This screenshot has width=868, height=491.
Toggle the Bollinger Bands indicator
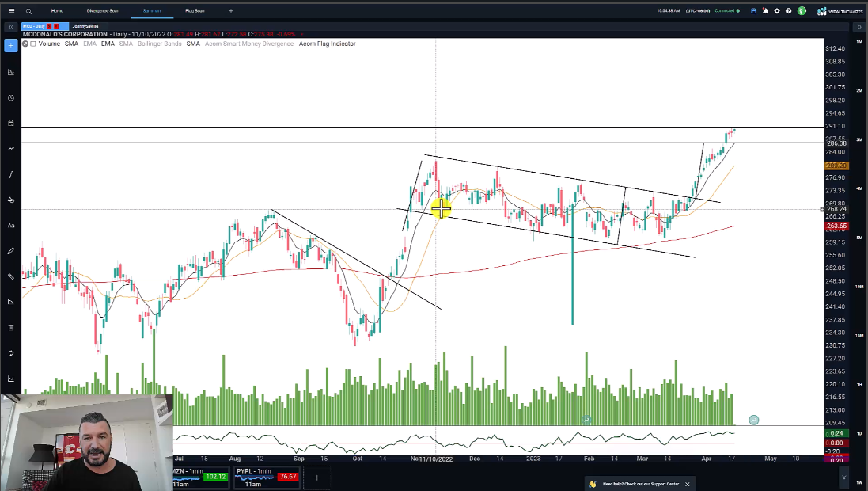coord(159,44)
